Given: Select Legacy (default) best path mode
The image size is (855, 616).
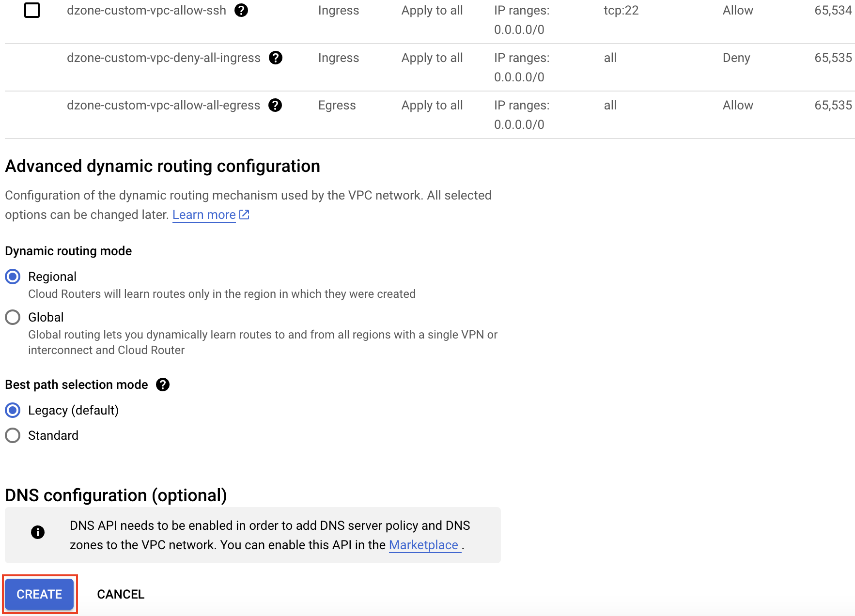Looking at the screenshot, I should (x=12, y=410).
